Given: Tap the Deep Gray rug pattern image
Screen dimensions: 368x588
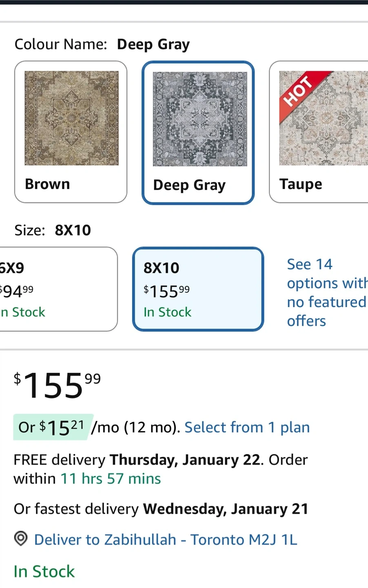Looking at the screenshot, I should 200,119.
